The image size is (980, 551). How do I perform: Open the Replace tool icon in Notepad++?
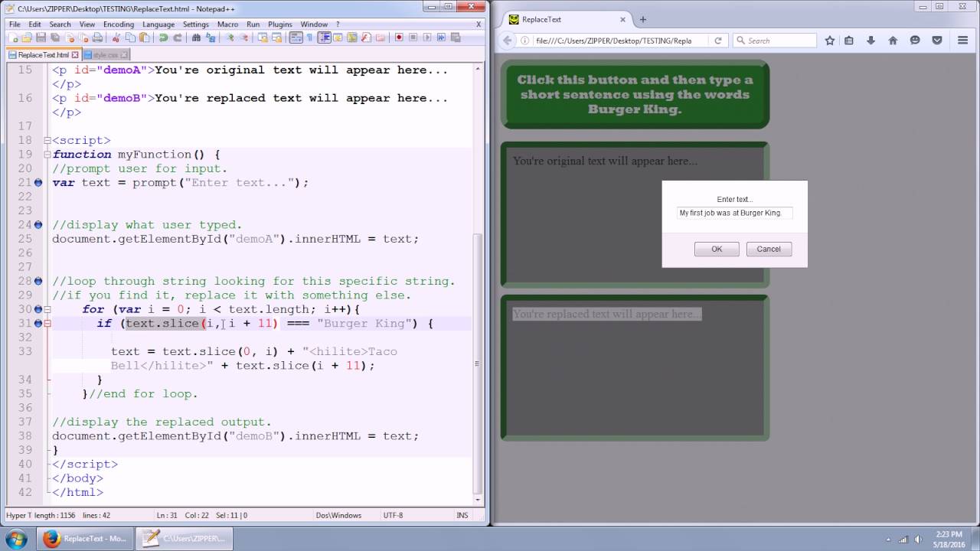(210, 37)
